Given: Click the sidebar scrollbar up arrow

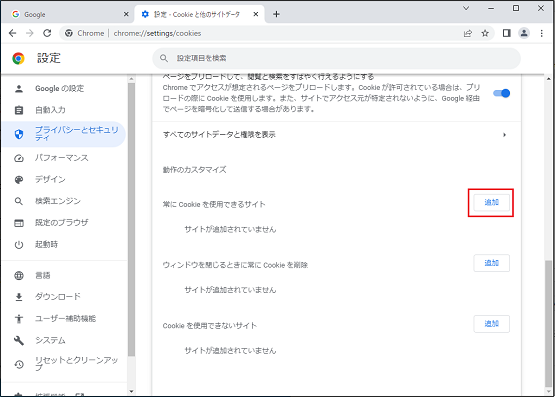Looking at the screenshot, I should (x=131, y=79).
